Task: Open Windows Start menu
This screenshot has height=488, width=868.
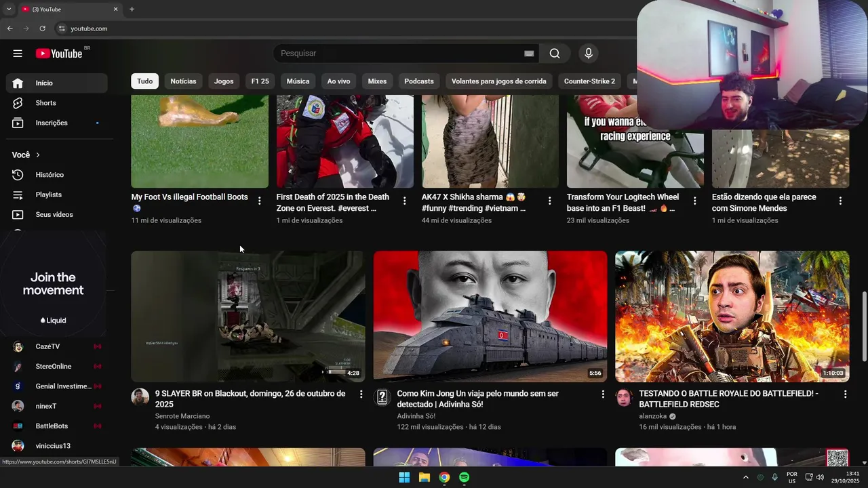Action: (404, 477)
